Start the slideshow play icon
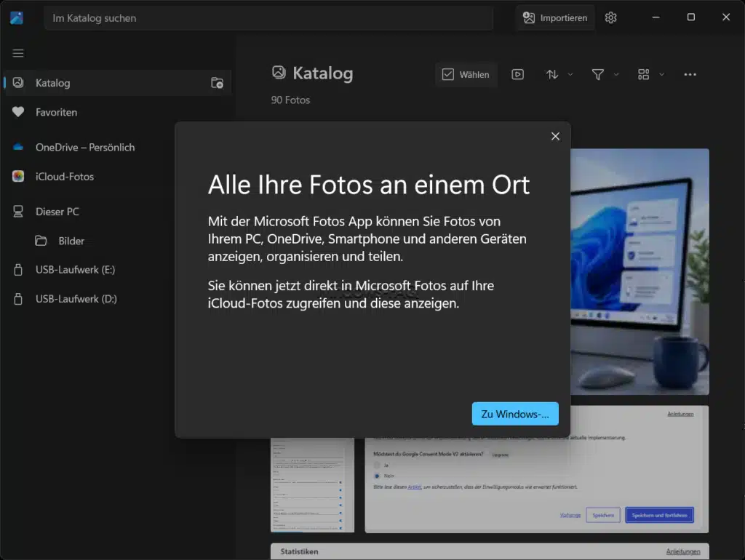The width and height of the screenshot is (745, 560). (x=517, y=75)
